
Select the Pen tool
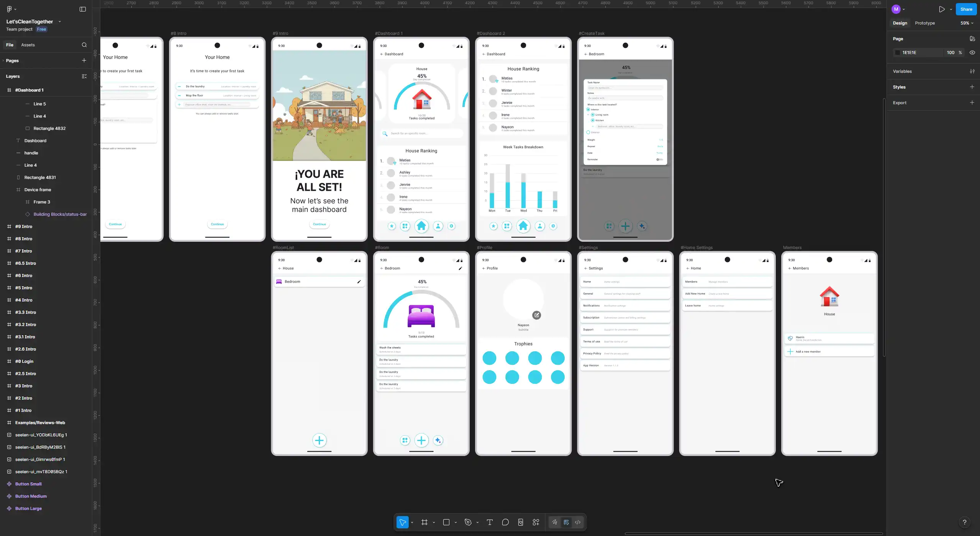(468, 522)
